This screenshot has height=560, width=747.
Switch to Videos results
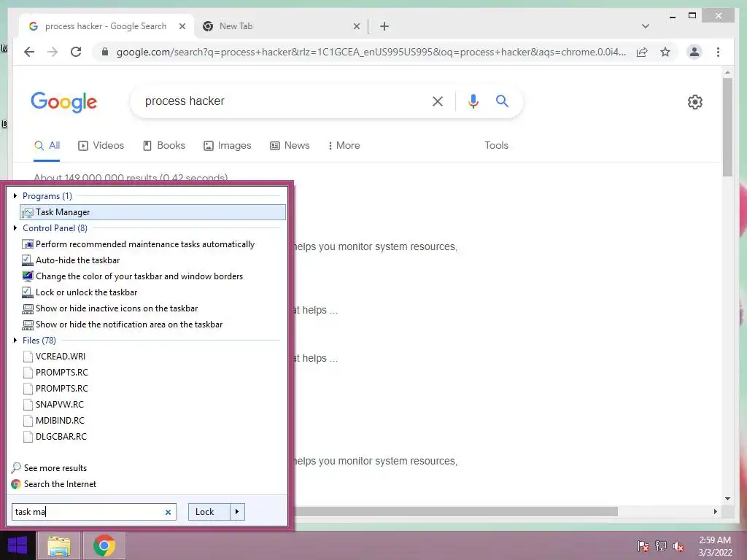[x=101, y=146]
